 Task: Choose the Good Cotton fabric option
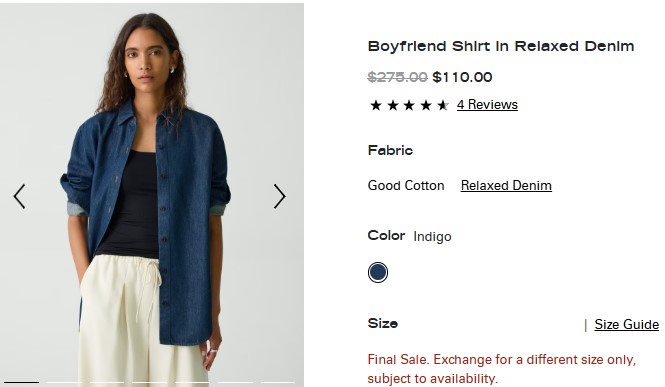[406, 186]
